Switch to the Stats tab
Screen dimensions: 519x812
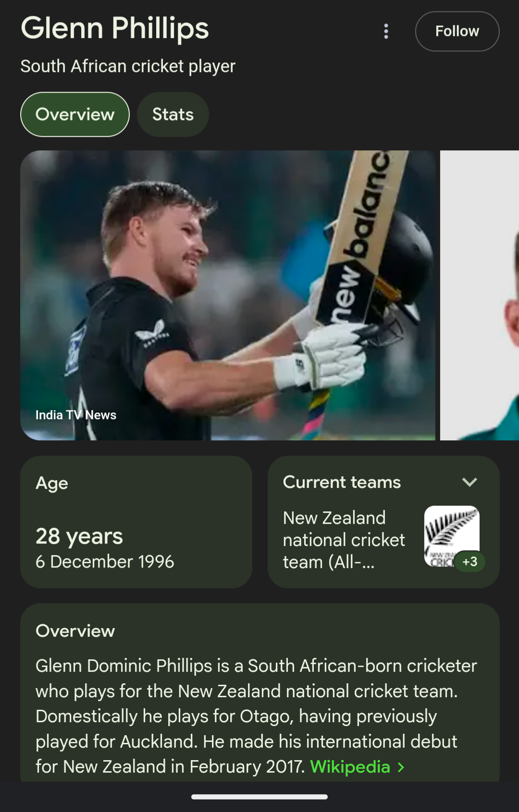(173, 114)
